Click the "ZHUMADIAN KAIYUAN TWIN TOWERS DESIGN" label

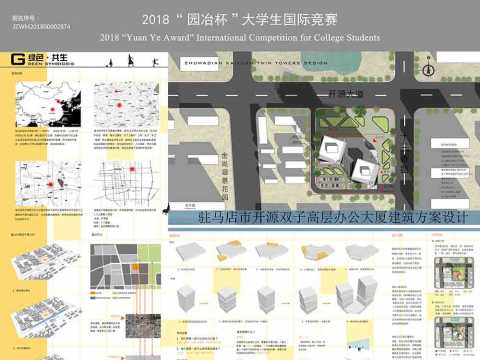pos(256,62)
